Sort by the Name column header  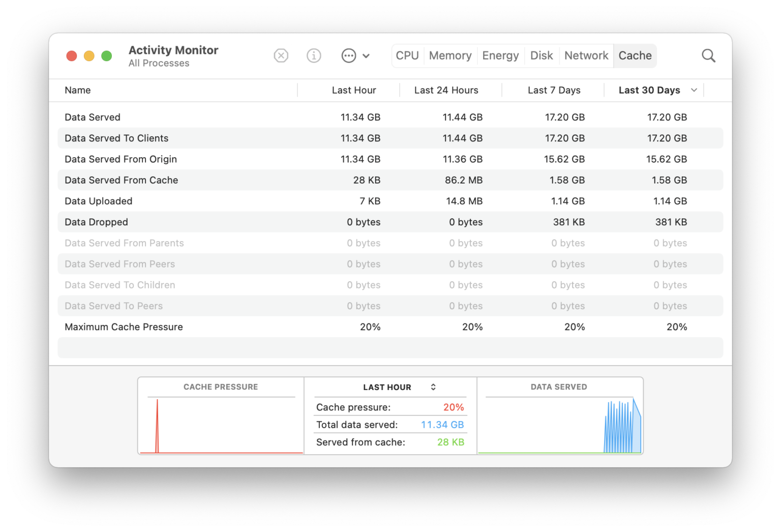78,90
